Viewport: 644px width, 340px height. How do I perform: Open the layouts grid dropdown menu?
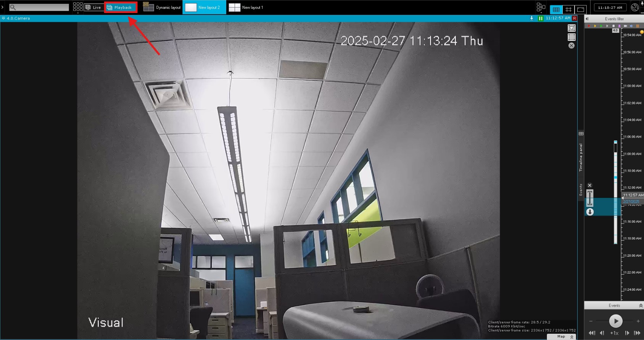78,7
